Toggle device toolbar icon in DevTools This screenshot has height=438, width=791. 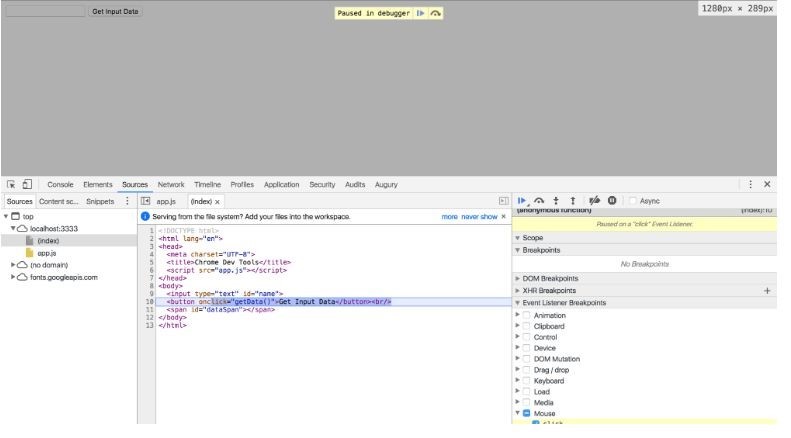26,184
